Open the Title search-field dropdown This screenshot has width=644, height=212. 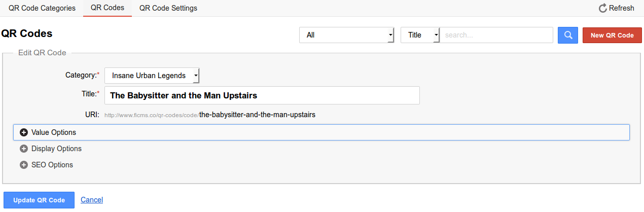click(x=420, y=36)
